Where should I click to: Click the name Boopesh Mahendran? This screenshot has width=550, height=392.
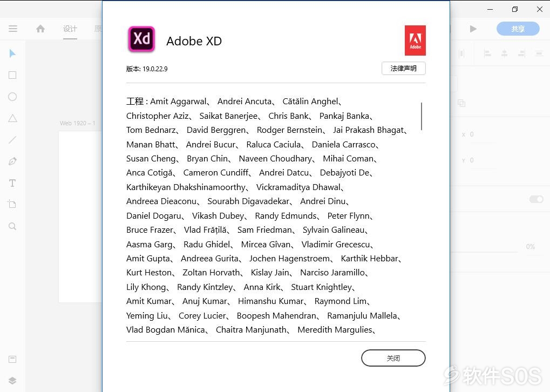coord(276,316)
